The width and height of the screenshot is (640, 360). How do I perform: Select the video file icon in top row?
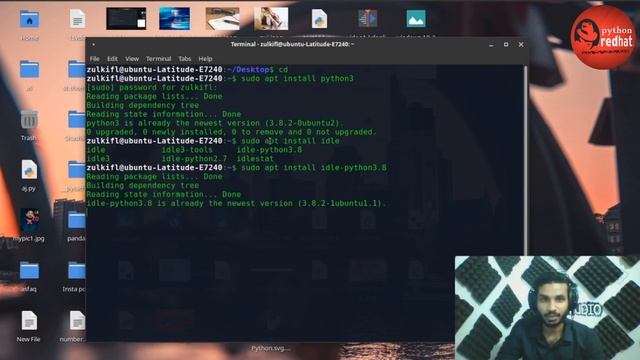(368, 19)
